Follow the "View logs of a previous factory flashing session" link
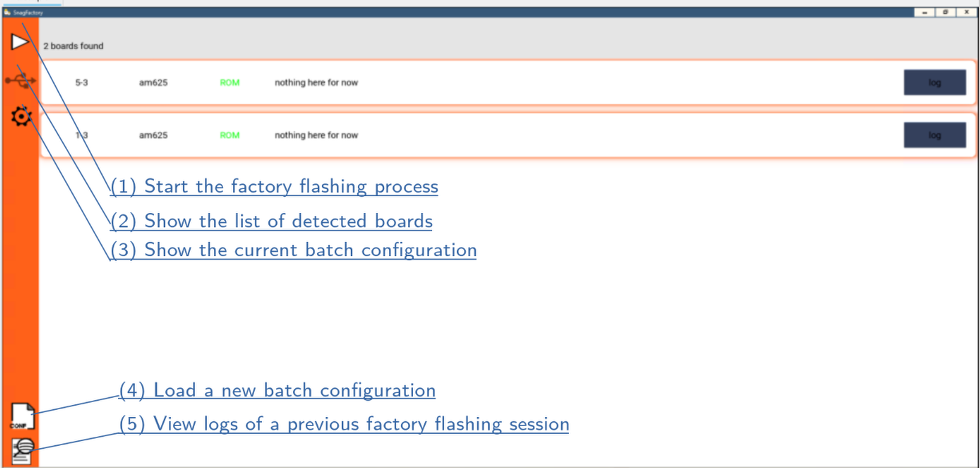 (x=344, y=424)
